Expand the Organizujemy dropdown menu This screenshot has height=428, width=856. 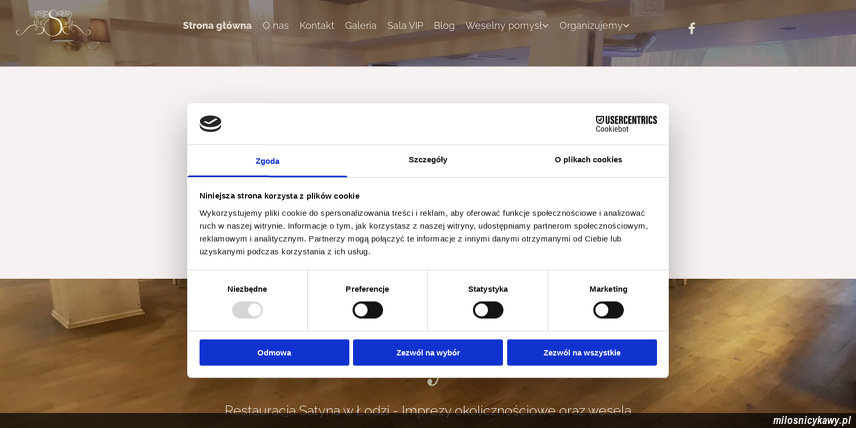coord(594,26)
